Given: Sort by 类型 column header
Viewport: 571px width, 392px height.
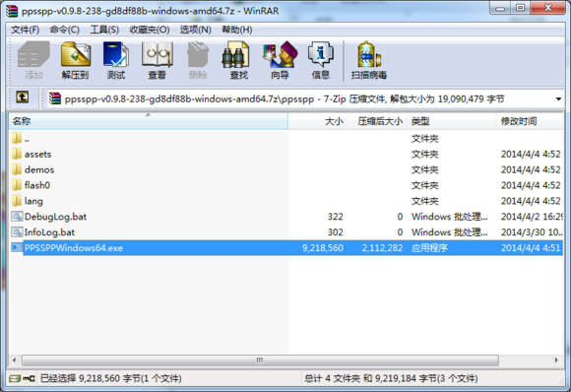Looking at the screenshot, I should [x=452, y=121].
